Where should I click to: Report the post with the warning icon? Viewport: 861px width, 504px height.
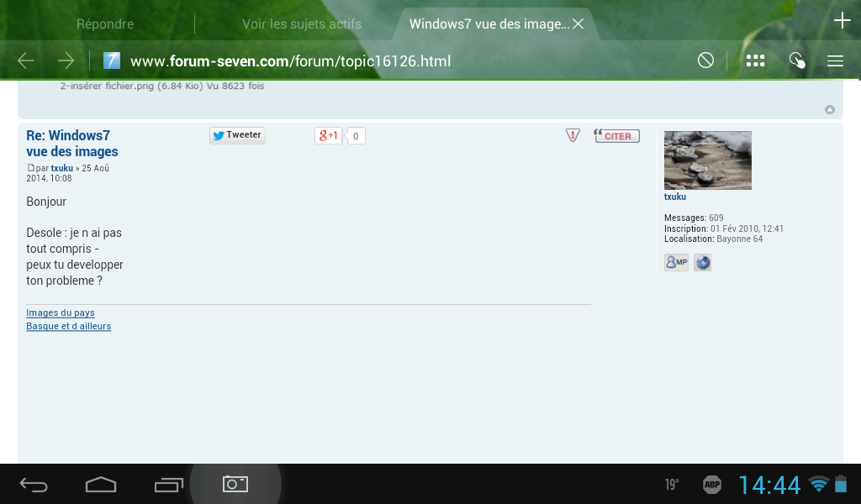573,134
